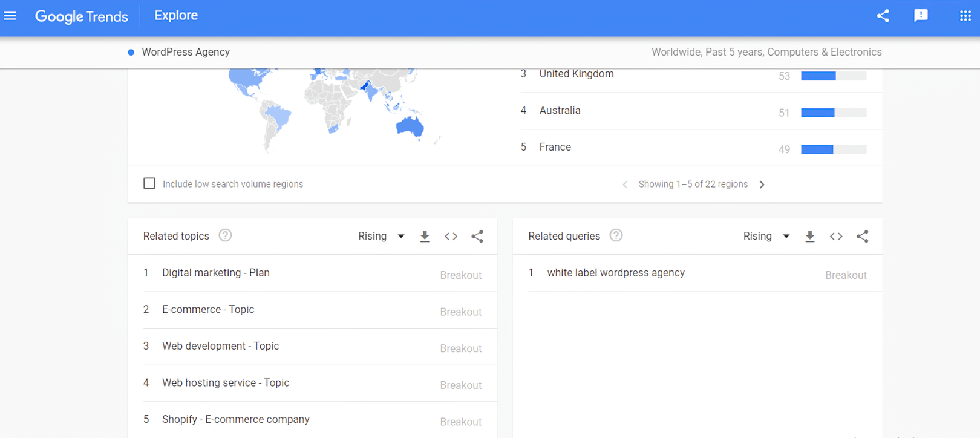Image resolution: width=980 pixels, height=438 pixels.
Task: Download Related queries data as CSV
Action: [810, 237]
